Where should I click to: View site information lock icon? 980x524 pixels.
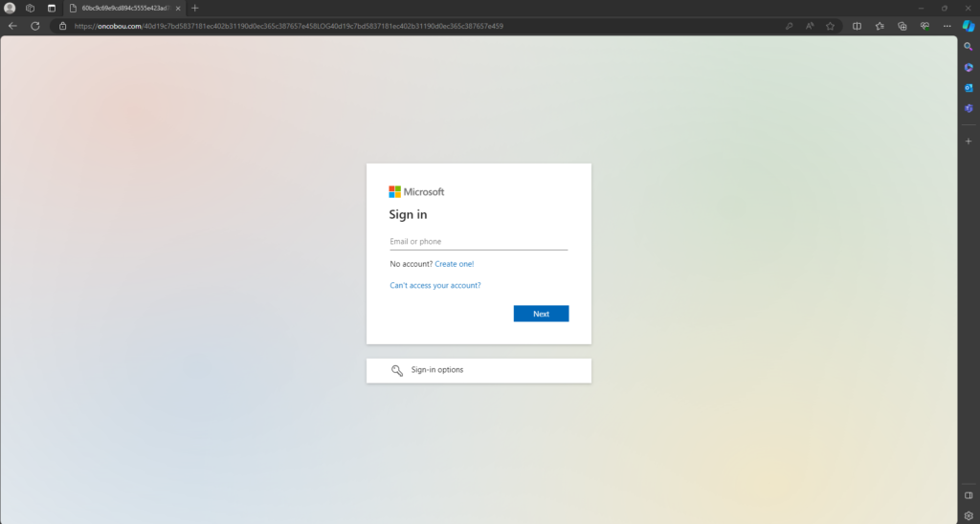tap(62, 26)
